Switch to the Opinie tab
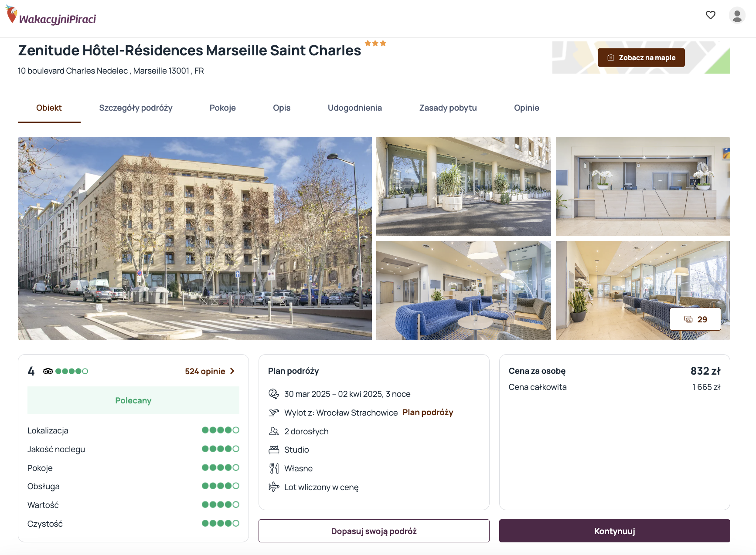 tap(527, 108)
